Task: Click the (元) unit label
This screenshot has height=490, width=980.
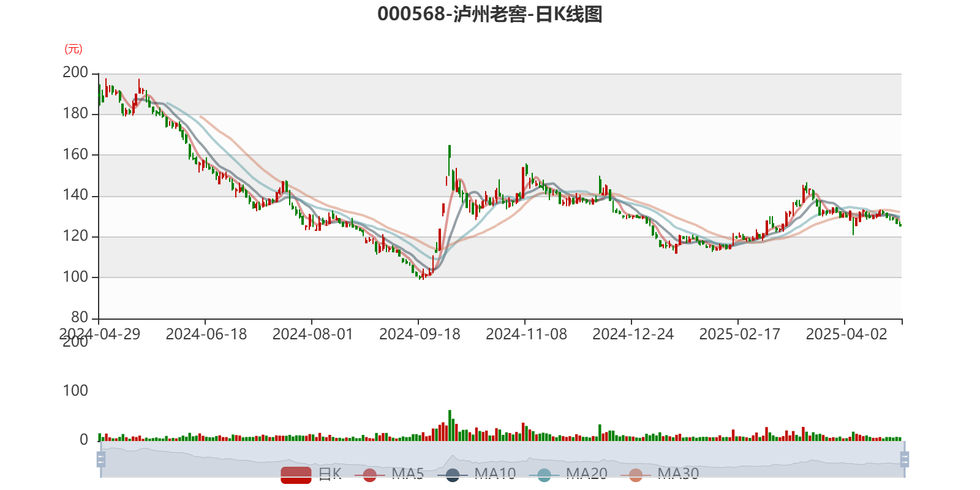Action: [73, 49]
